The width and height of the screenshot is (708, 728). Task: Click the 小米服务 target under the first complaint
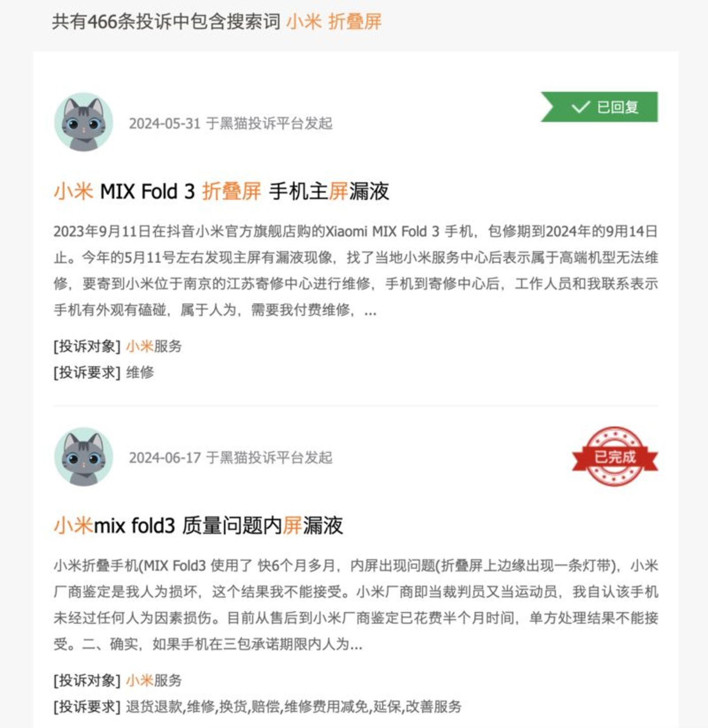tap(154, 346)
